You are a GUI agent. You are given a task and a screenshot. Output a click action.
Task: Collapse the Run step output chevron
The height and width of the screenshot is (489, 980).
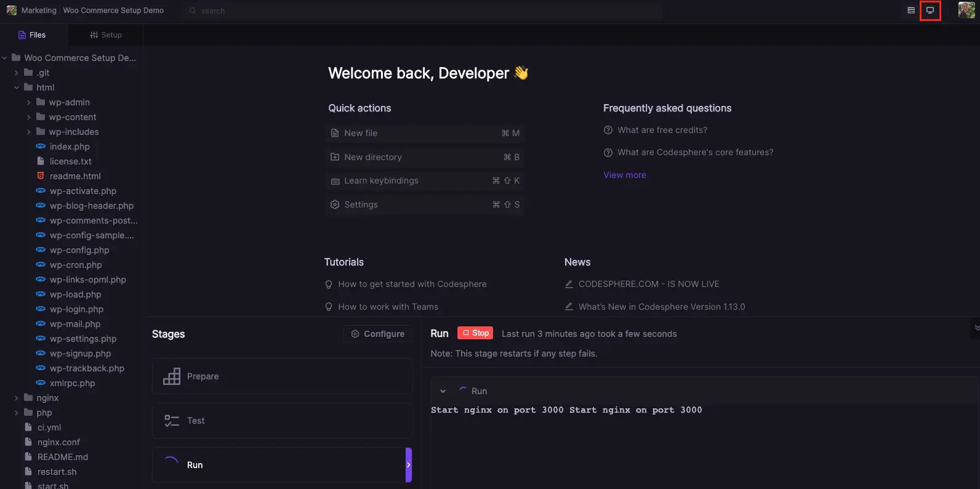pyautogui.click(x=443, y=391)
